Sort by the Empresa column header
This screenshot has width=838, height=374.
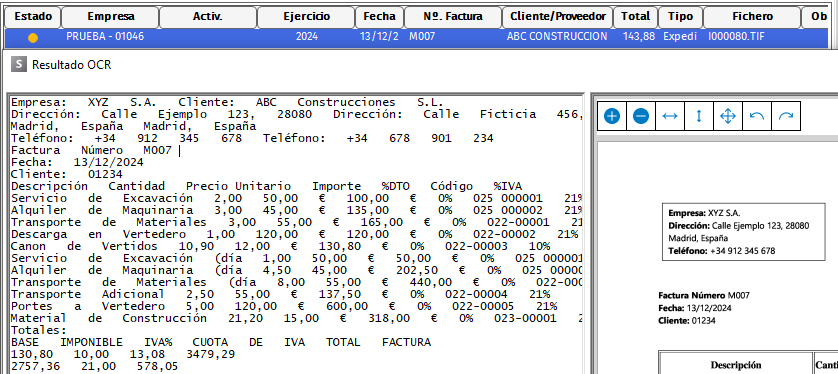tap(111, 17)
